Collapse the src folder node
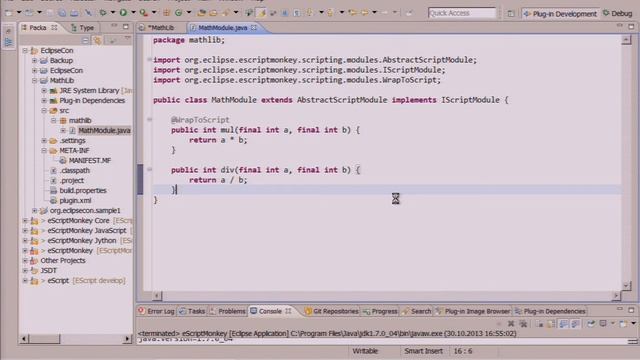This screenshot has width=640, height=360. (x=44, y=111)
